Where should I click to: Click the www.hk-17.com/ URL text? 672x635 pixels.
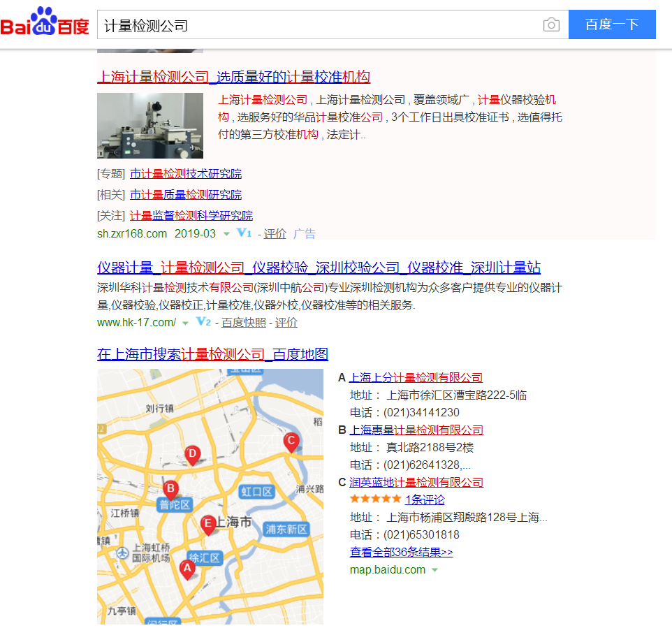[x=137, y=322]
